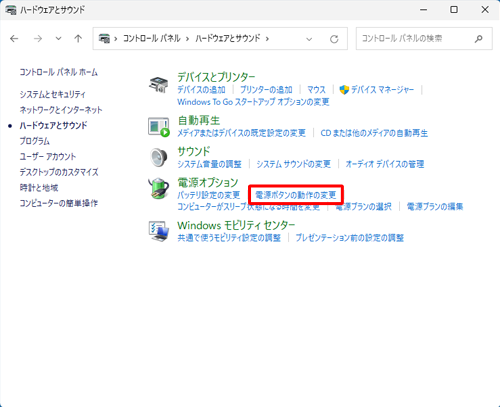The image size is (500, 407).
Task: Click 電源プランの選択 link
Action: tap(363, 207)
